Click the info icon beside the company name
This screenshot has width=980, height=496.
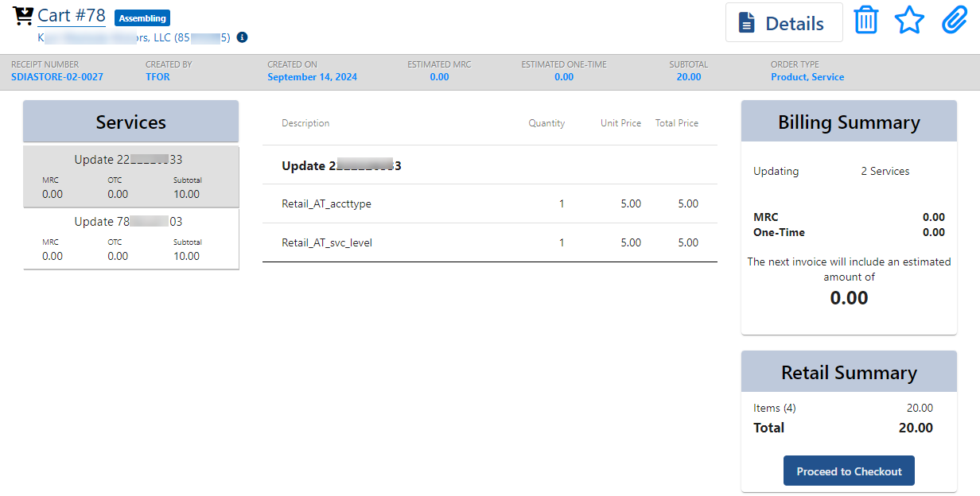pyautogui.click(x=243, y=37)
